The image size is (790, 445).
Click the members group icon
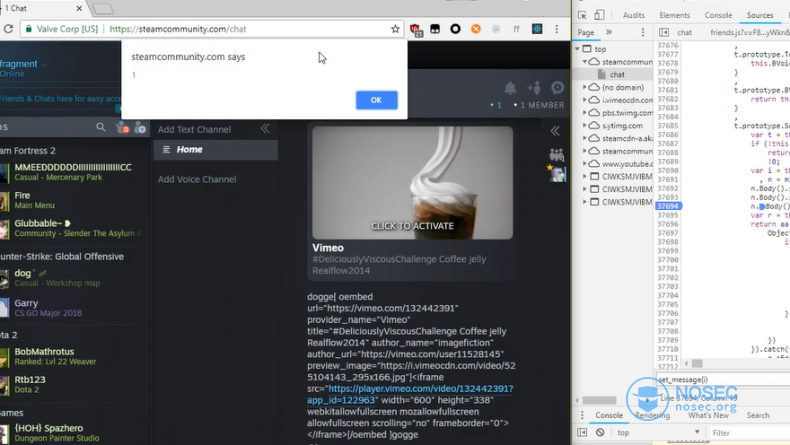click(x=557, y=155)
